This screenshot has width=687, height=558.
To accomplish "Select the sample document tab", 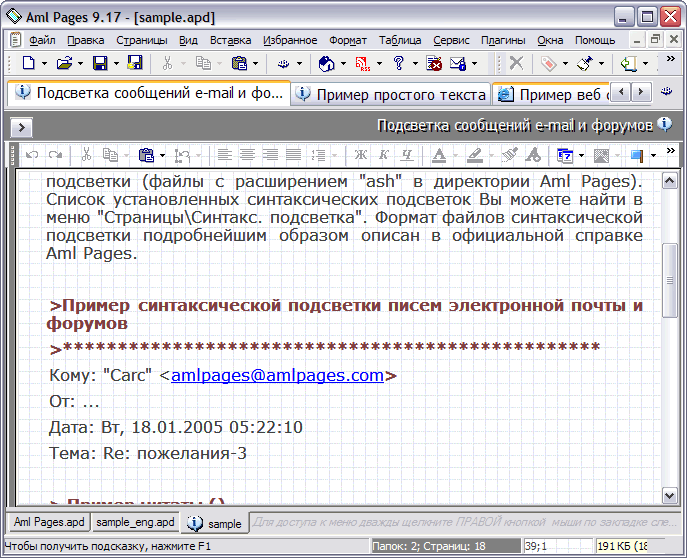I will coord(215,523).
